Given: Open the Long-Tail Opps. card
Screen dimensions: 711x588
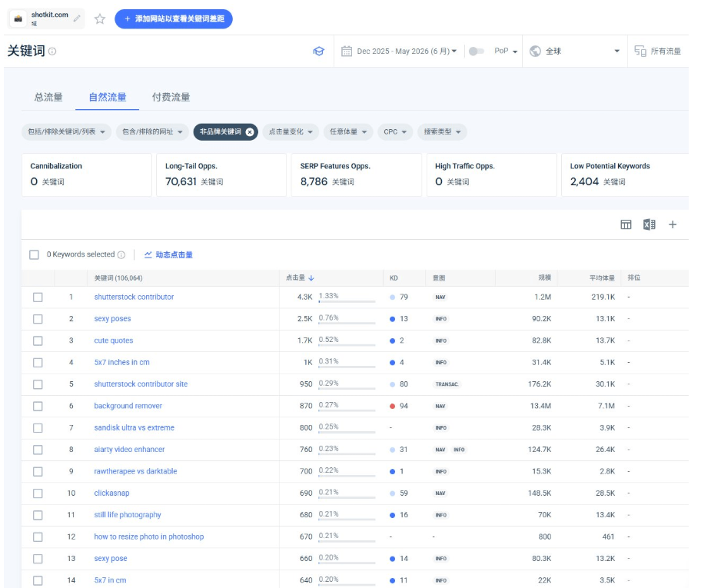Looking at the screenshot, I should [x=221, y=174].
